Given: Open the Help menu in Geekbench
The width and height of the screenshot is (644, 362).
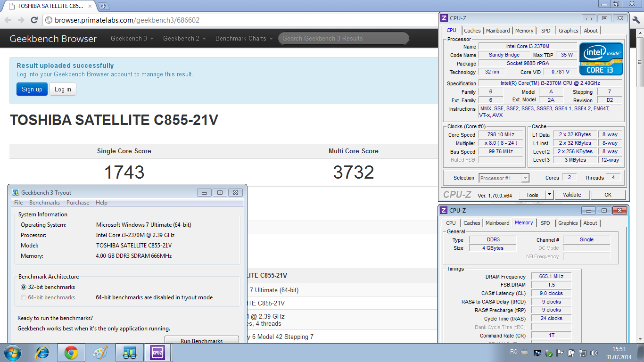Looking at the screenshot, I should click(101, 203).
